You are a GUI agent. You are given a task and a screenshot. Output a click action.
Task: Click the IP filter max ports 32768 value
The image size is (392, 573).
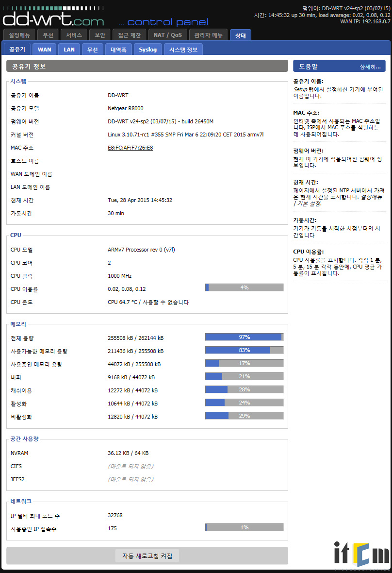pos(115,515)
